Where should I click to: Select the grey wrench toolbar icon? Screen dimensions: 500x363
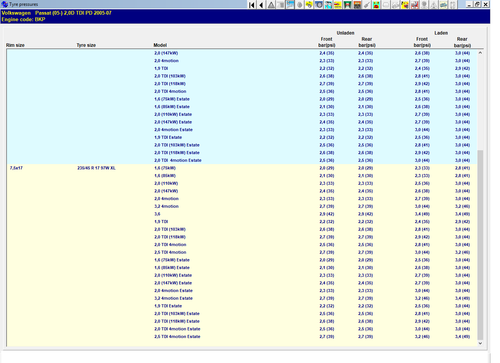[x=367, y=5]
